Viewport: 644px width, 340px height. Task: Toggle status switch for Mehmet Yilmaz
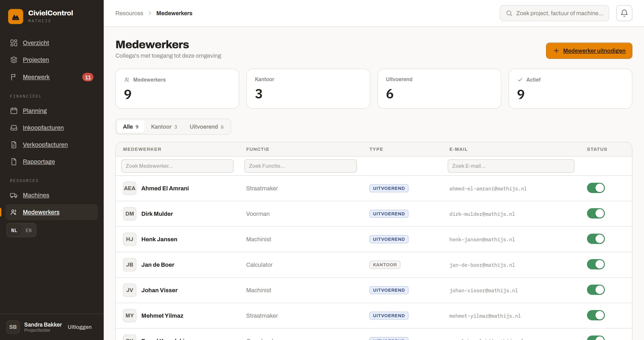coord(595,315)
